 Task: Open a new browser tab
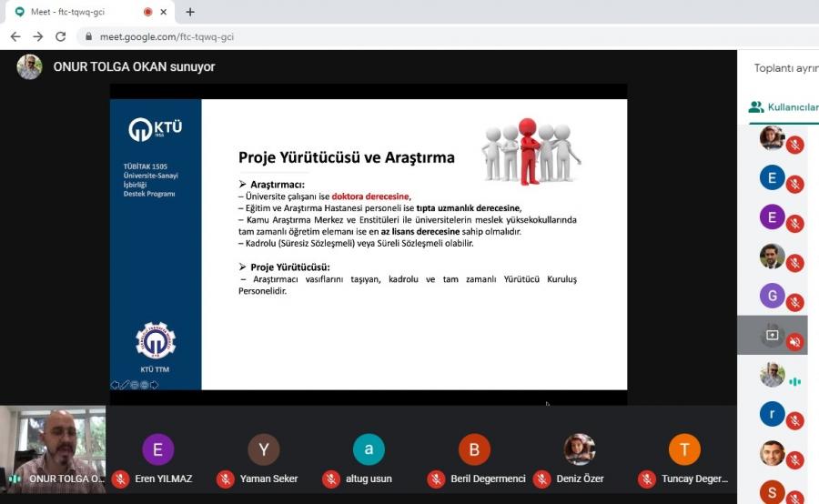190,12
